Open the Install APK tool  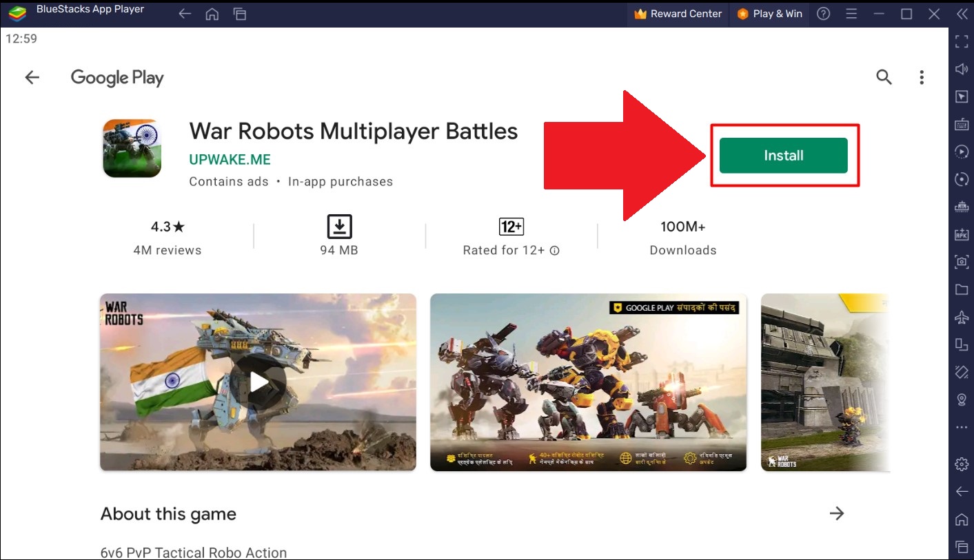click(962, 234)
